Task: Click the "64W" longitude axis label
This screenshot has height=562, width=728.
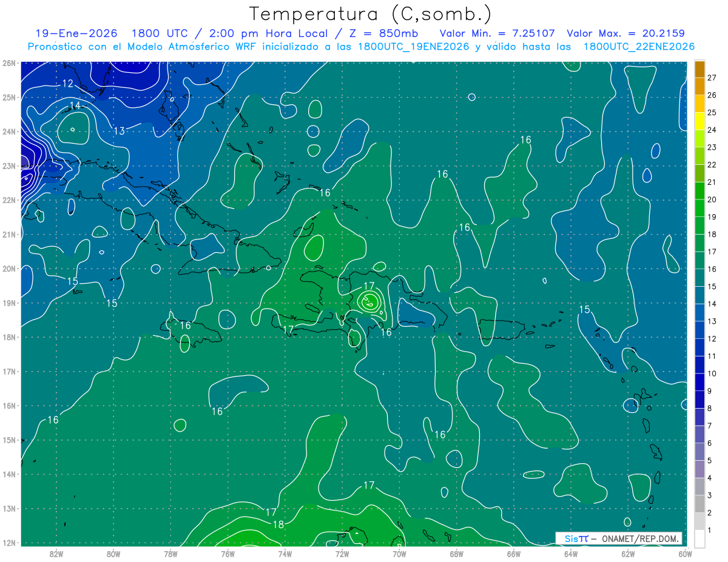Action: point(570,554)
